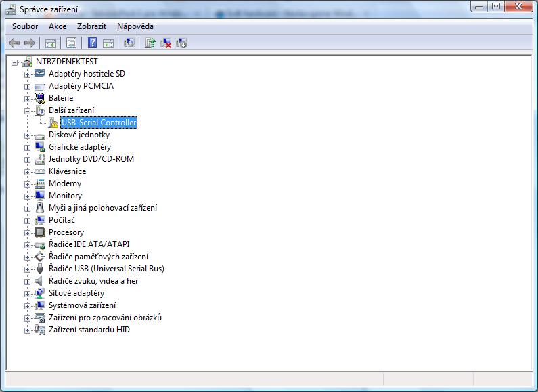Select the NTBZDENEKTEST root label

(66, 62)
